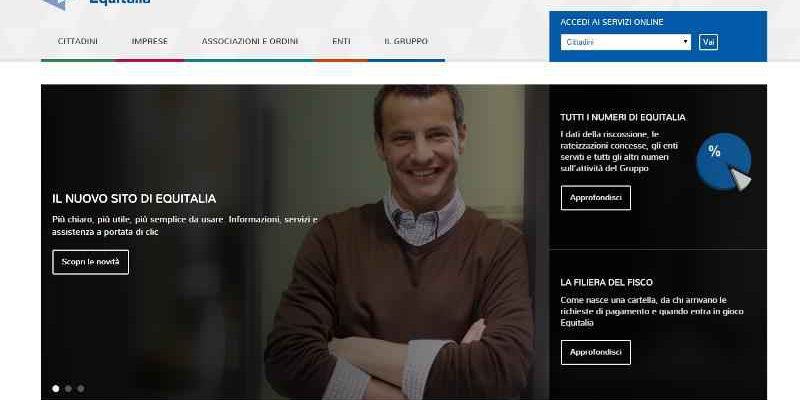Open the Il Gruppo menu item
The height and width of the screenshot is (400, 800).
coord(406,41)
